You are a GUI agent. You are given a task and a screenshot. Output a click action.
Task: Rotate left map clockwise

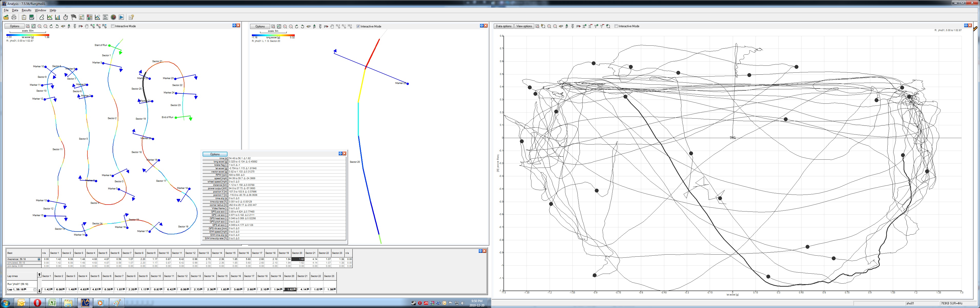point(51,26)
